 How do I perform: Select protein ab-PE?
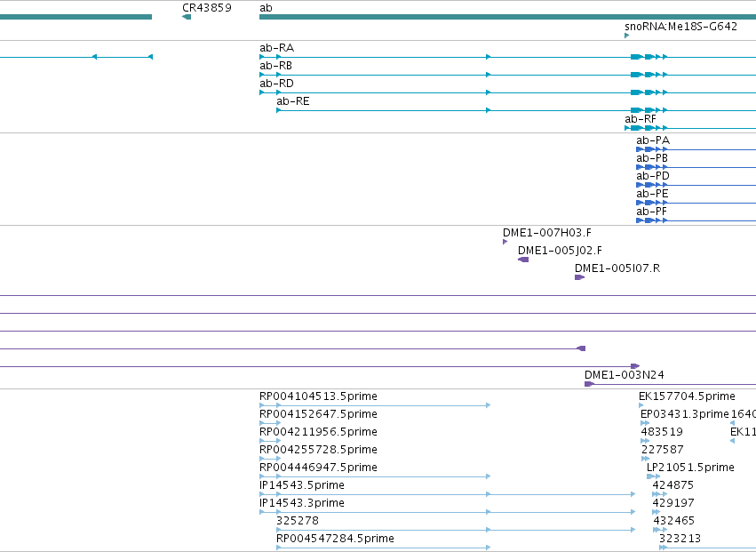(x=652, y=194)
